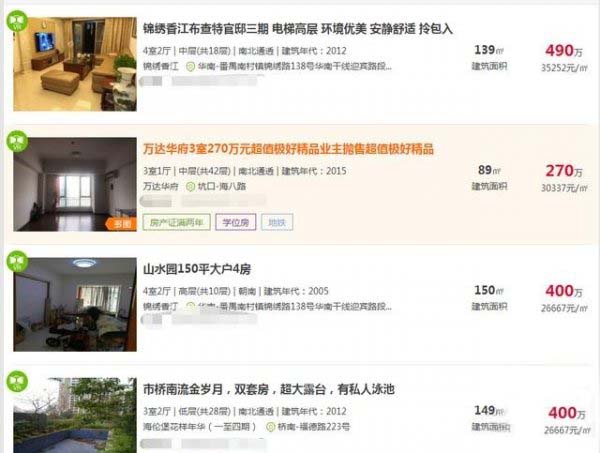Open empty room photo of 万达华府 listing
The height and width of the screenshot is (453, 600).
[x=75, y=184]
